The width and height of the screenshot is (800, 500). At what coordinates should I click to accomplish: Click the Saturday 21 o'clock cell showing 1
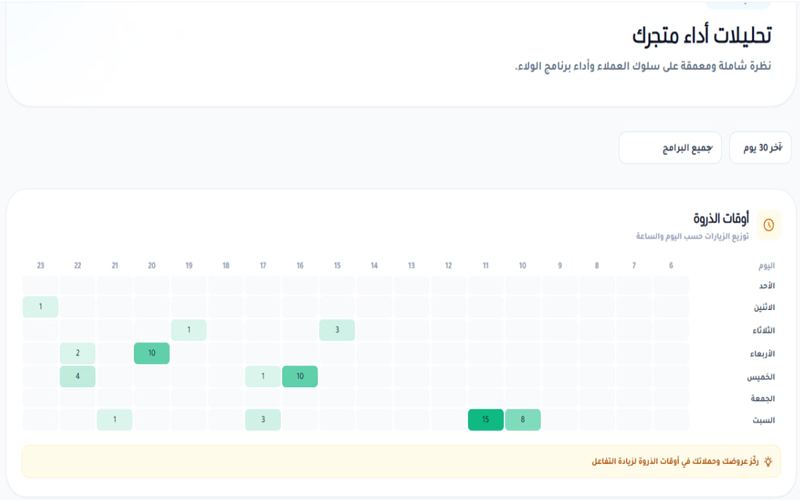coord(115,419)
